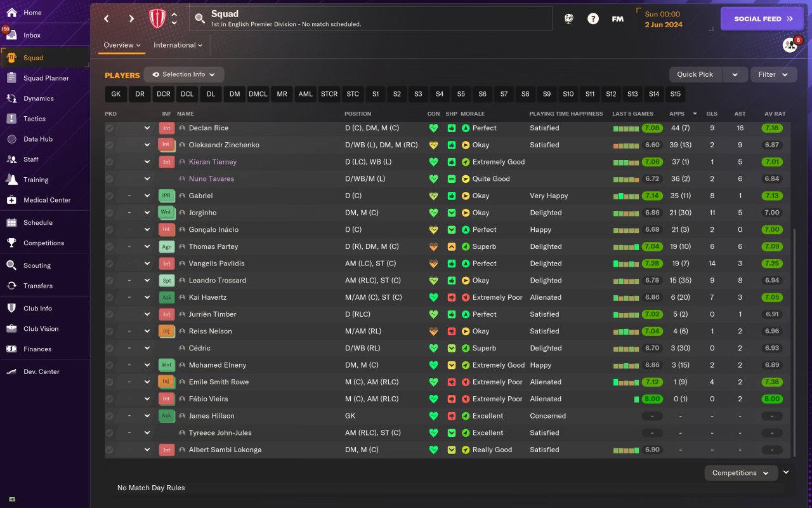Toggle the pick circle for Oleksandr Zinchenko
Viewport: 812px width, 508px height.
(110, 145)
